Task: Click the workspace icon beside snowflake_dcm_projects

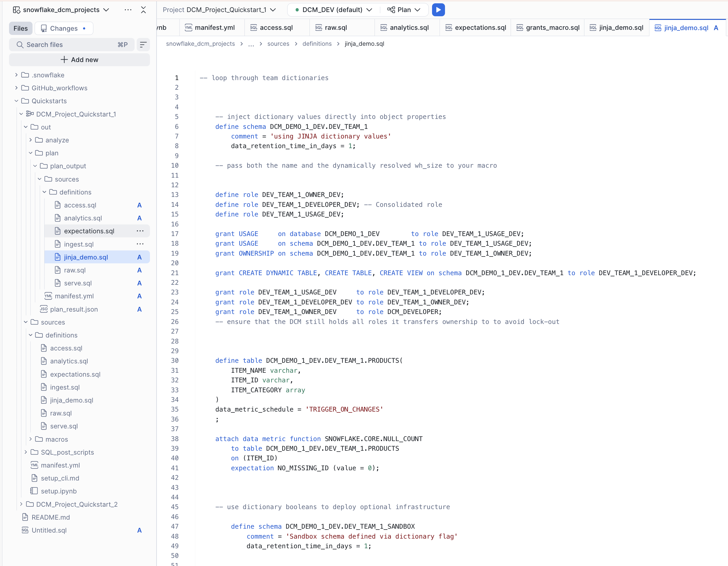Action: pyautogui.click(x=16, y=10)
